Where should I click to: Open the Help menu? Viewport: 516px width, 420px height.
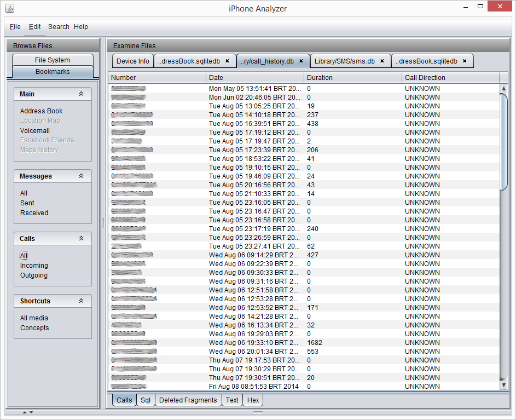(x=80, y=27)
